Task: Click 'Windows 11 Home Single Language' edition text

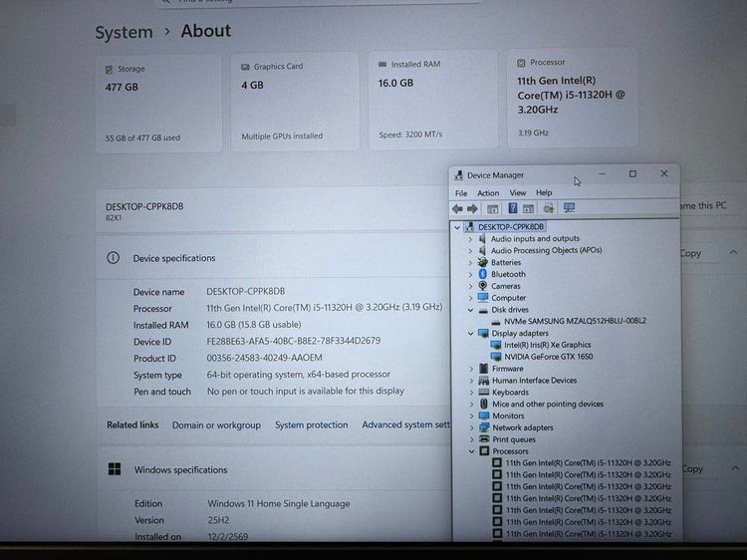Action: pyautogui.click(x=279, y=503)
